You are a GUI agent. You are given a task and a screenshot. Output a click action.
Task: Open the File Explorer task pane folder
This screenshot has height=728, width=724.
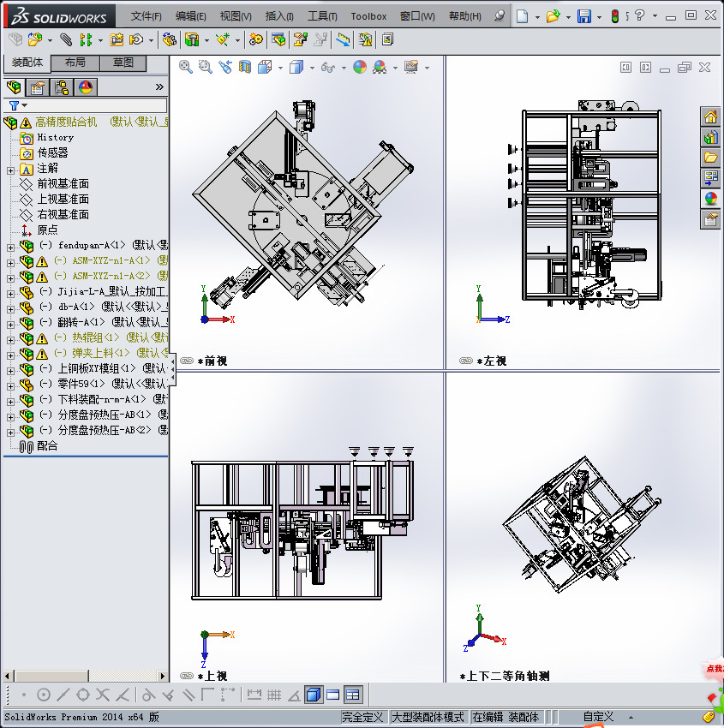[x=710, y=158]
